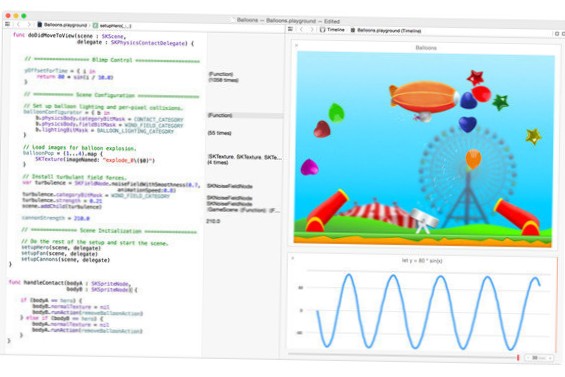
Task: Click the 'cannonStrength = 210.0' code line
Action: 56,218
